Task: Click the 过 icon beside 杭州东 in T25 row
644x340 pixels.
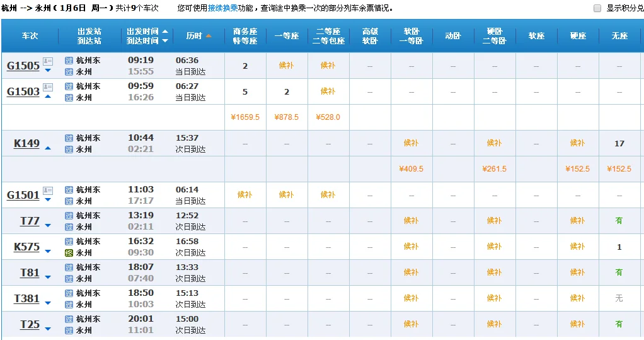Action: click(69, 319)
